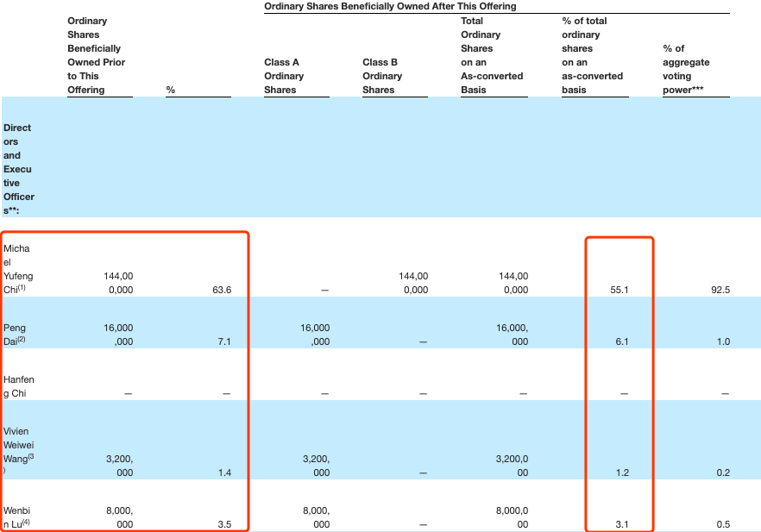
Task: Select the 92.5 voting power value
Action: click(x=720, y=290)
